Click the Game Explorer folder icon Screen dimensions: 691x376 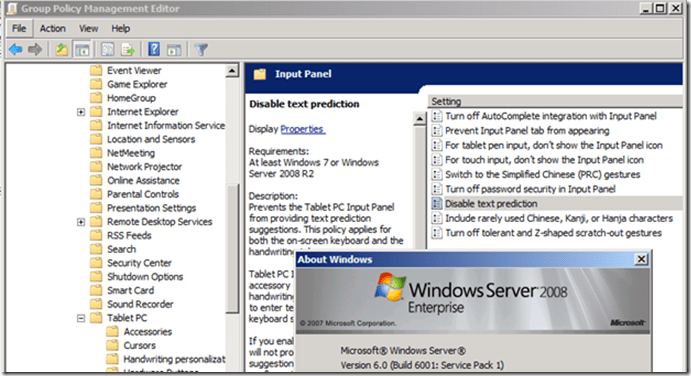(96, 84)
